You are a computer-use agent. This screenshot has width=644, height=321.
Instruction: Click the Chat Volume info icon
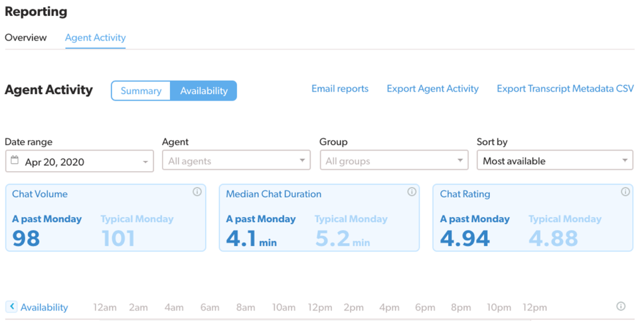pos(197,192)
